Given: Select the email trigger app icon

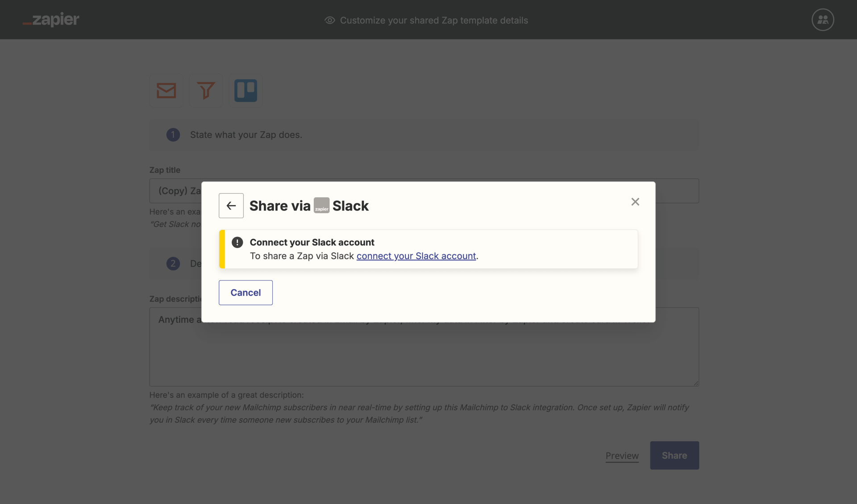Looking at the screenshot, I should pos(166,90).
